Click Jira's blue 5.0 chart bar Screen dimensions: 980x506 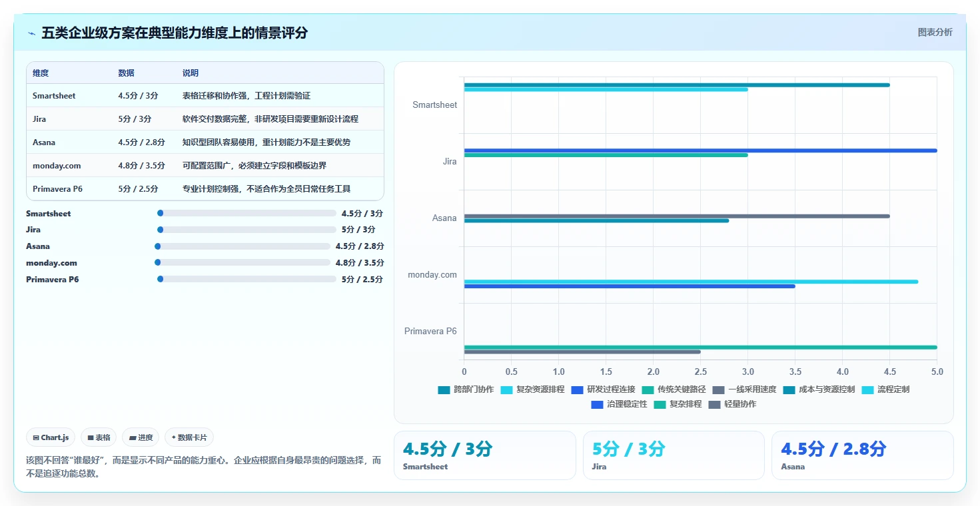coord(701,150)
